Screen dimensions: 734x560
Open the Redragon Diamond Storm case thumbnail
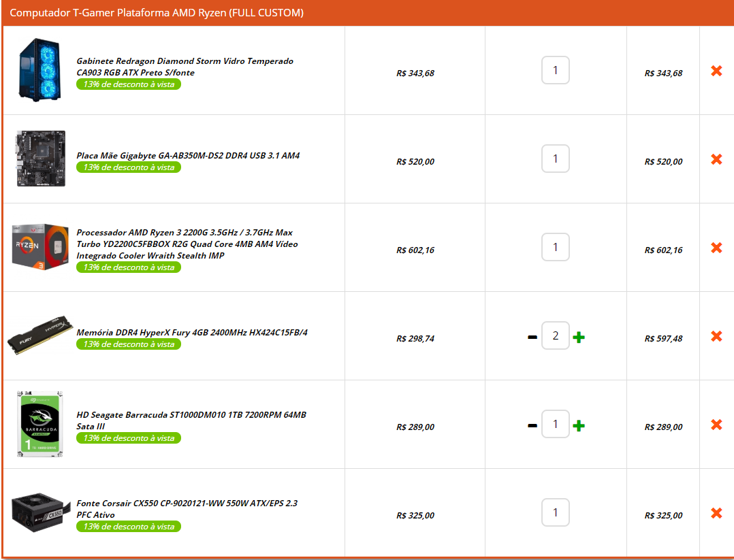coord(41,70)
